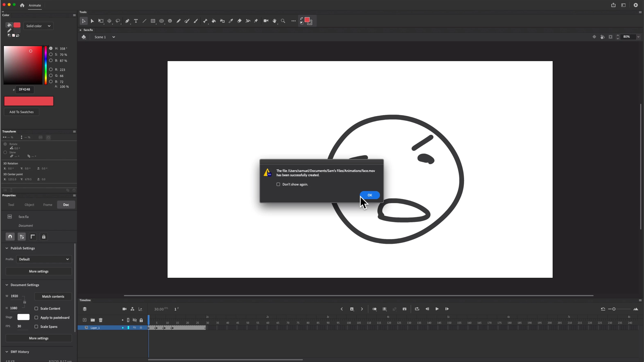Click the white Stage color swatch
This screenshot has width=644, height=362.
coord(23,317)
